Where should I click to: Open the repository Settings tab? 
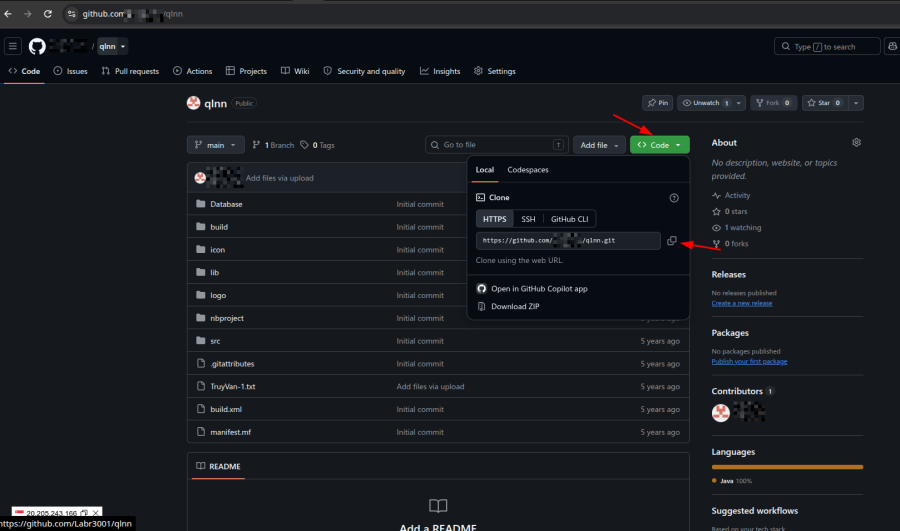tap(495, 71)
